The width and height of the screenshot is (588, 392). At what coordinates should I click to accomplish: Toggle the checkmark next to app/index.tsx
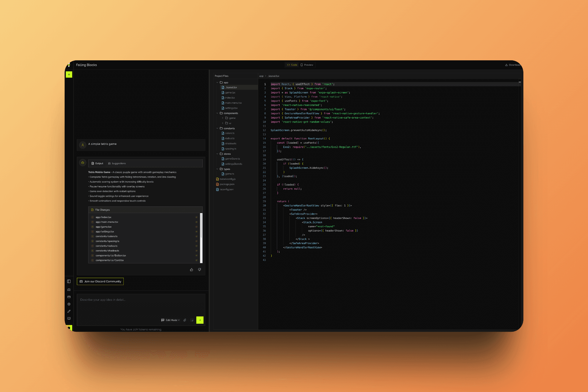(196, 217)
